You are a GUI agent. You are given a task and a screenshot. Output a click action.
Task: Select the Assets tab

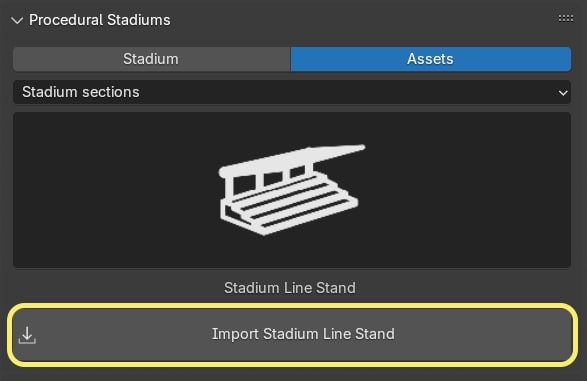point(431,59)
